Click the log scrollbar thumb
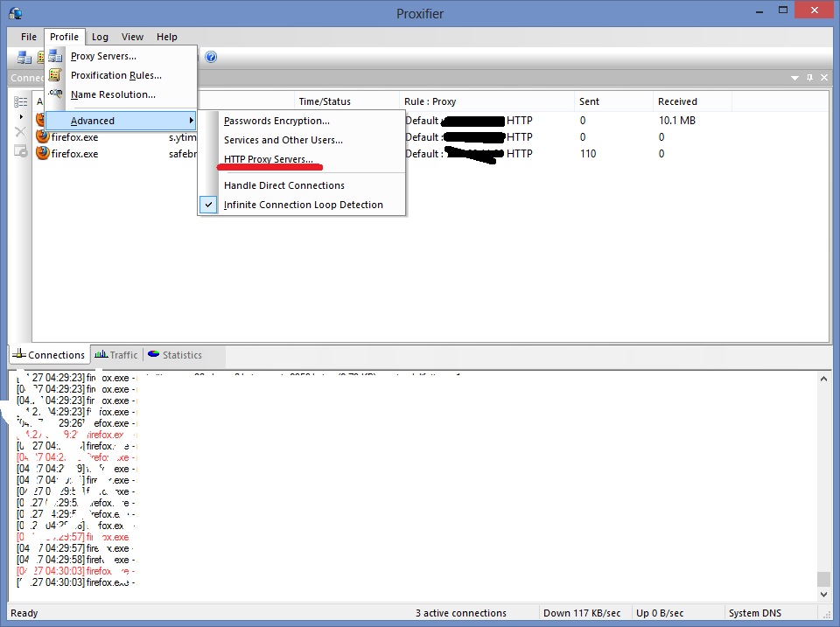Image resolution: width=840 pixels, height=627 pixels. point(823,579)
